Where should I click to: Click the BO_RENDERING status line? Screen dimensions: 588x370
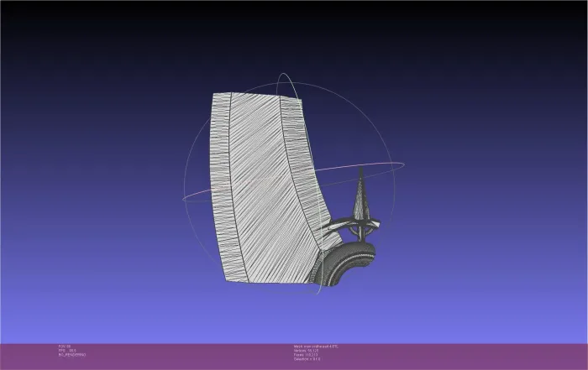click(x=72, y=355)
